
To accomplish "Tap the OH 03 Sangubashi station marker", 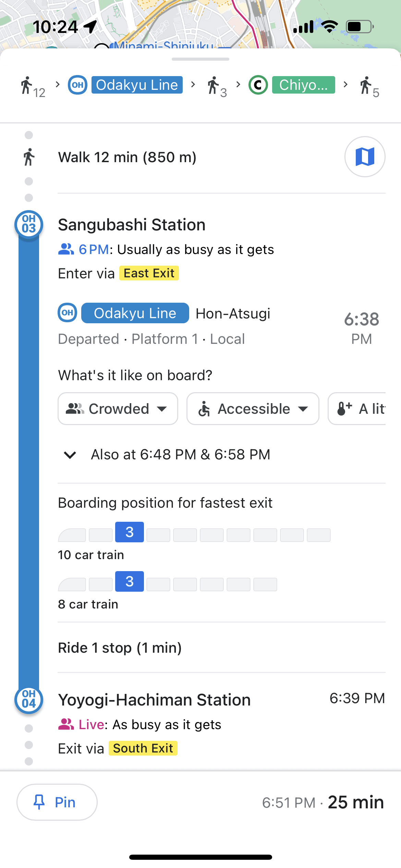I will [29, 224].
